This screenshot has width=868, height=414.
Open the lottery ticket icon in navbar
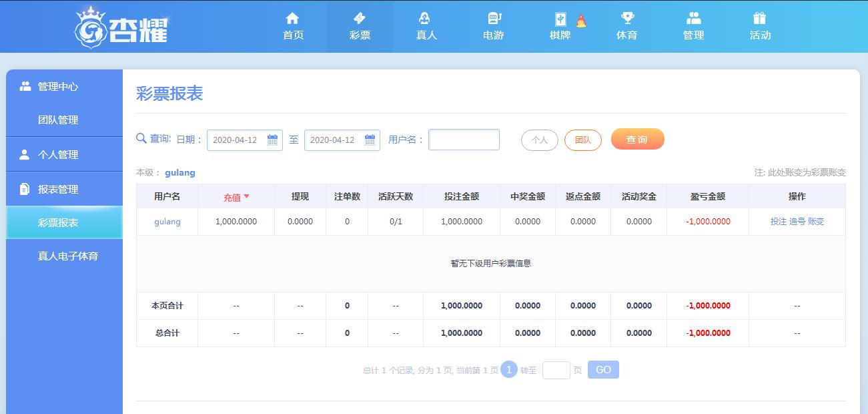[x=360, y=19]
